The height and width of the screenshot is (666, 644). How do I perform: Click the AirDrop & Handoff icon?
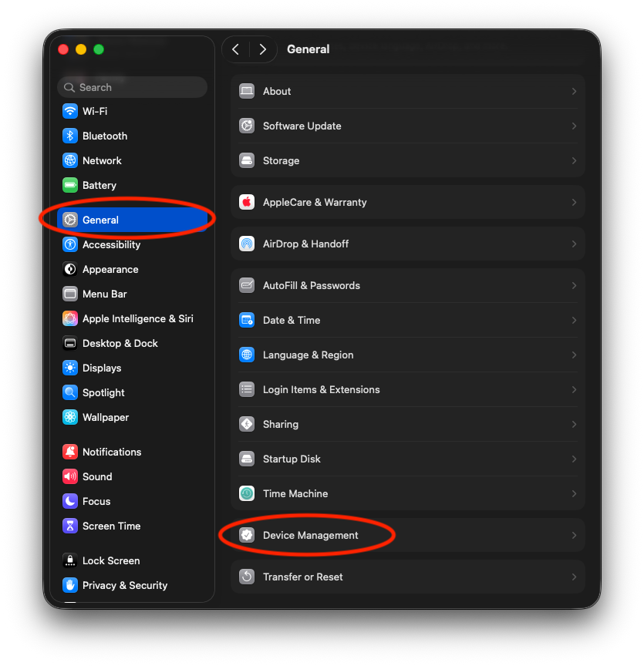pyautogui.click(x=247, y=244)
